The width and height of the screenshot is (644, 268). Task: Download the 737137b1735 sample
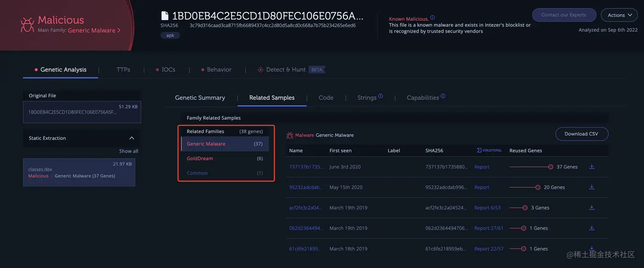(x=592, y=167)
